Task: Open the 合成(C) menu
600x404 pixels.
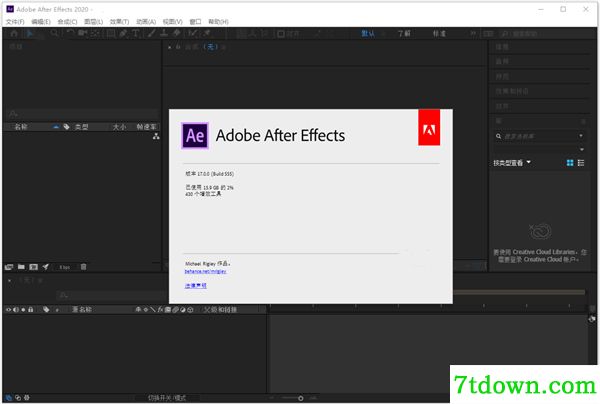Action: click(67, 22)
